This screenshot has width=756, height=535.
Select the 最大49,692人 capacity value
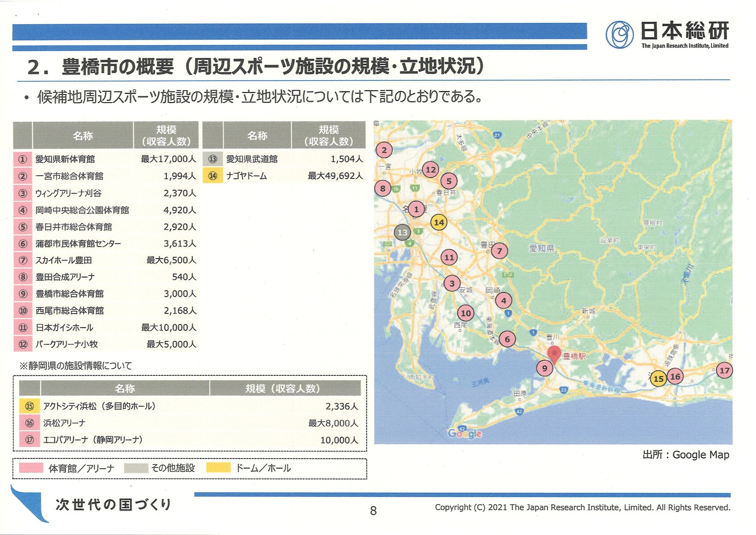[335, 176]
